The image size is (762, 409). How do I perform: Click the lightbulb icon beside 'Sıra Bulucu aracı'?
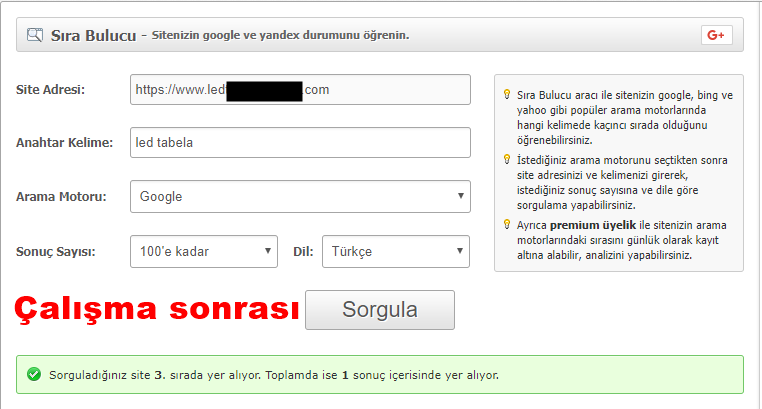pyautogui.click(x=507, y=94)
